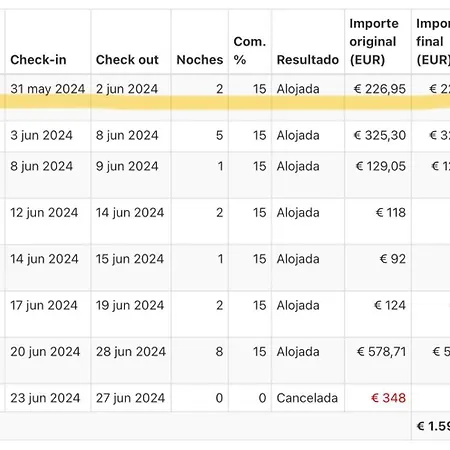Viewport: 450px width, 450px height.
Task: Select the € 325,30 amount cell
Action: click(380, 135)
